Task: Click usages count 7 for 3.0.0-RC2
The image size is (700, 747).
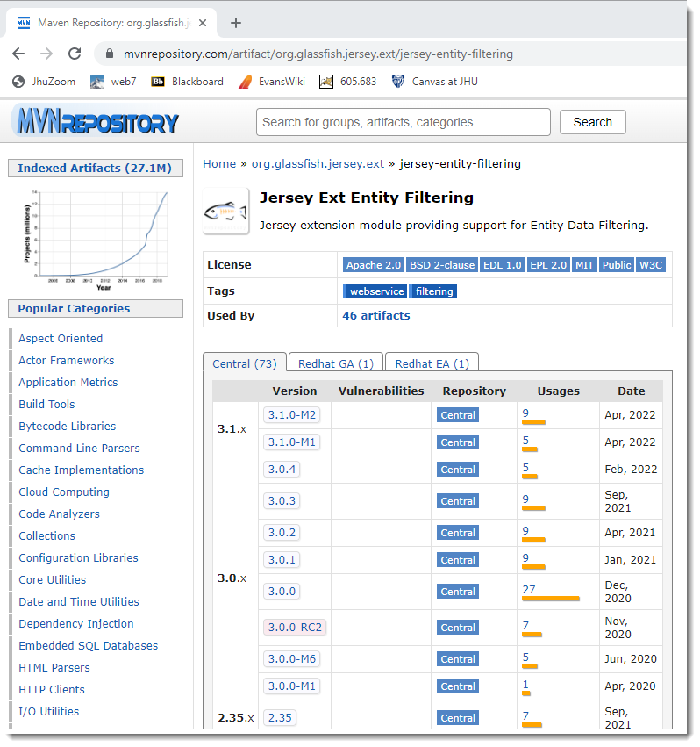Action: pos(525,626)
